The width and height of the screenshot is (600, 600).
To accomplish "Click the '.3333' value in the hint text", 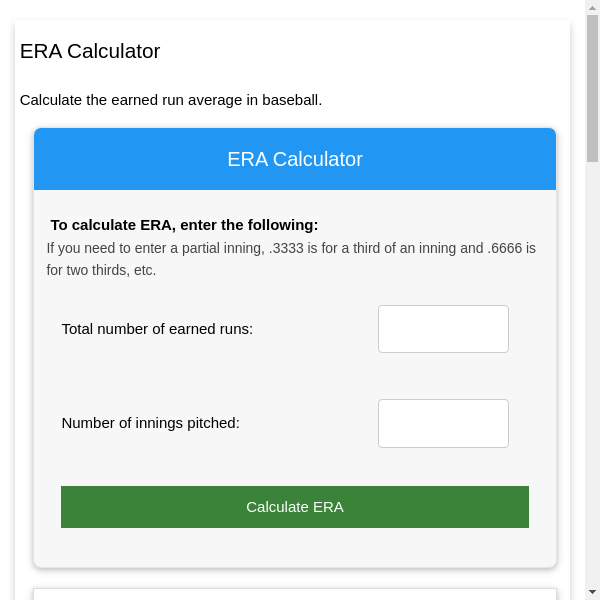I will click(288, 248).
